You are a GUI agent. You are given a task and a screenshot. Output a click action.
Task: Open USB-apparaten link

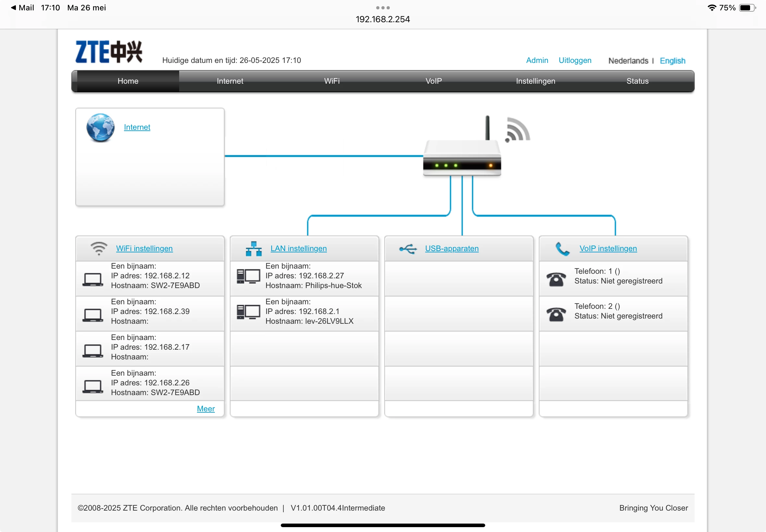pos(451,248)
